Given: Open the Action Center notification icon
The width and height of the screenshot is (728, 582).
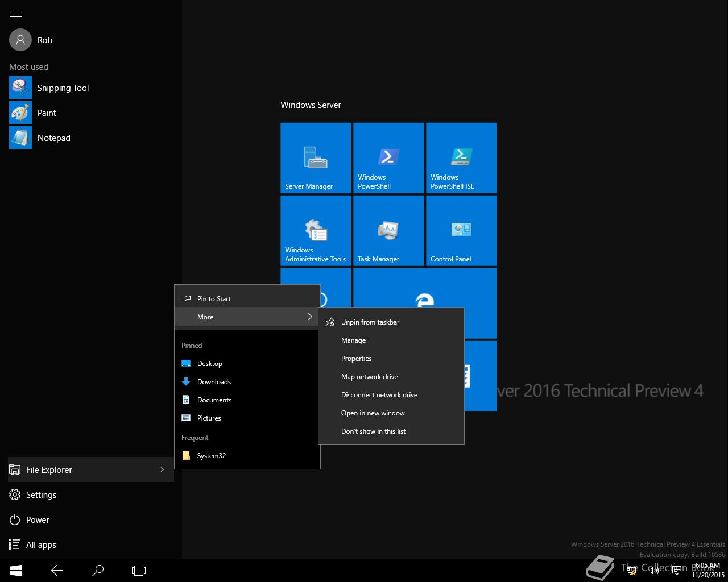Looking at the screenshot, I should (677, 571).
